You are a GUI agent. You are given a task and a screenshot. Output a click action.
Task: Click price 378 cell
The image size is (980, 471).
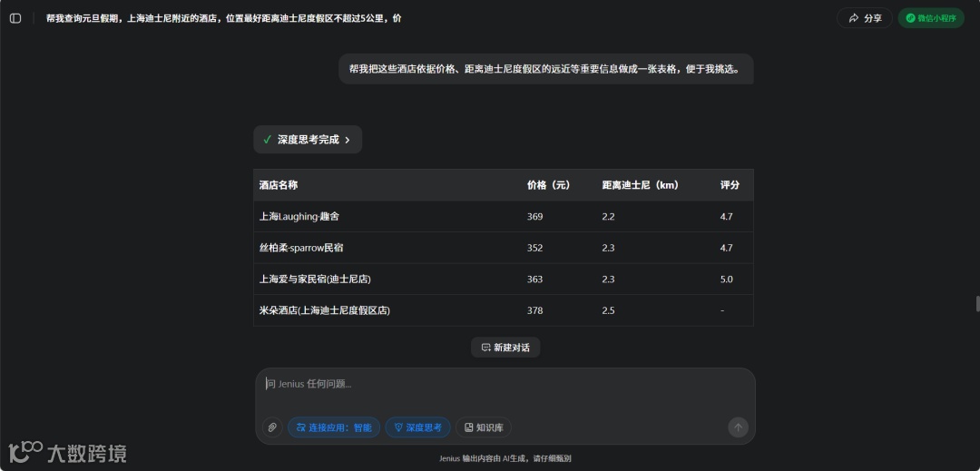(535, 309)
